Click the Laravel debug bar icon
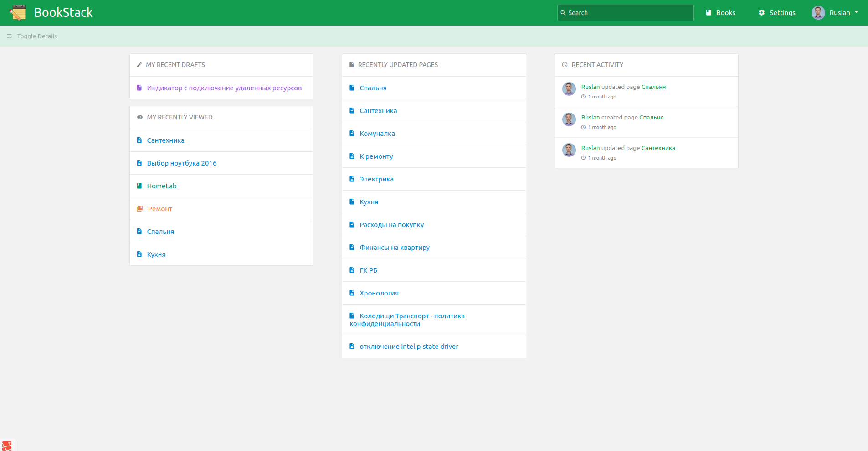868x451 pixels. click(7, 446)
